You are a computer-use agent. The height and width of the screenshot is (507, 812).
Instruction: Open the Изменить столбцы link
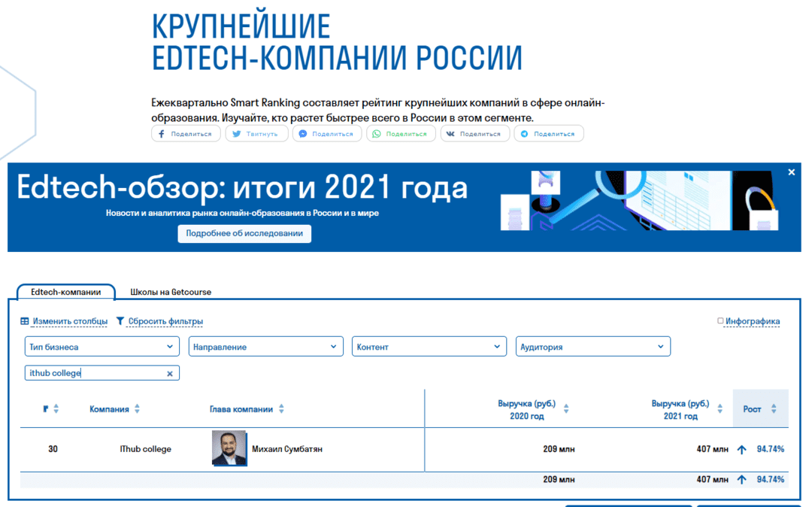click(70, 321)
